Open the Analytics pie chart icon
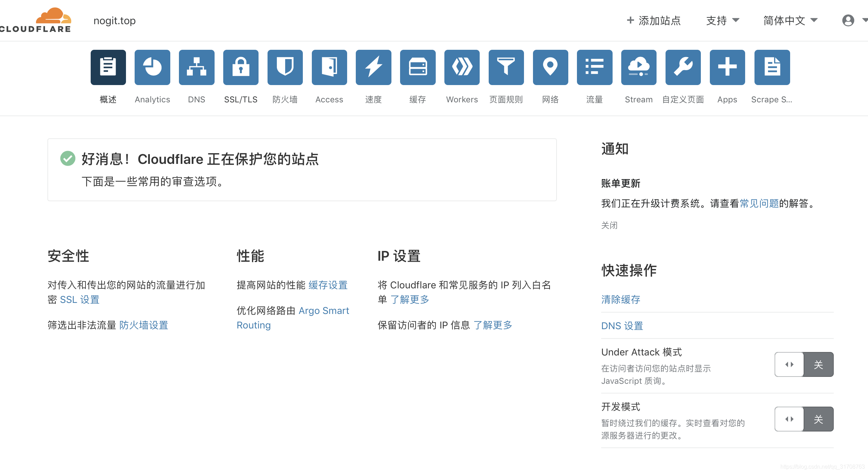868x473 pixels. pyautogui.click(x=152, y=67)
